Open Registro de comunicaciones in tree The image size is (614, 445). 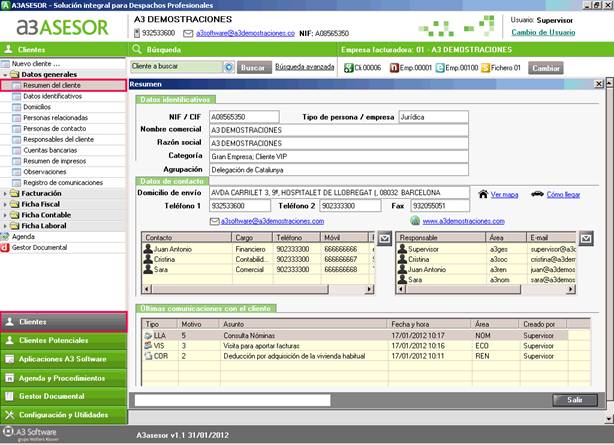(63, 183)
